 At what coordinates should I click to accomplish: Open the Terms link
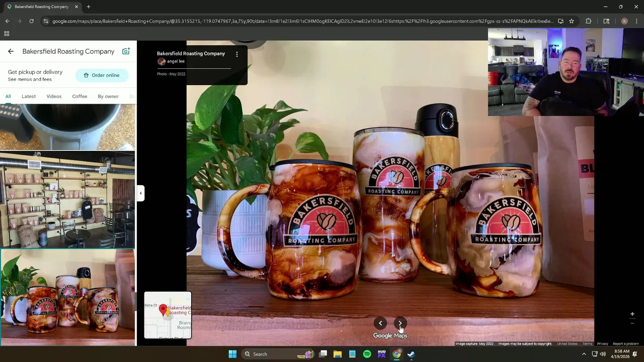[587, 344]
